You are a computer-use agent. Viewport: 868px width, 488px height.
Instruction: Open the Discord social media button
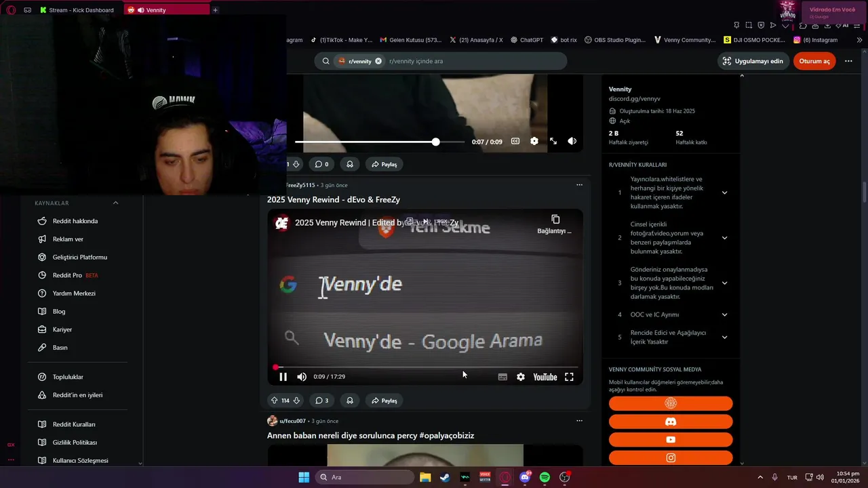tap(671, 422)
